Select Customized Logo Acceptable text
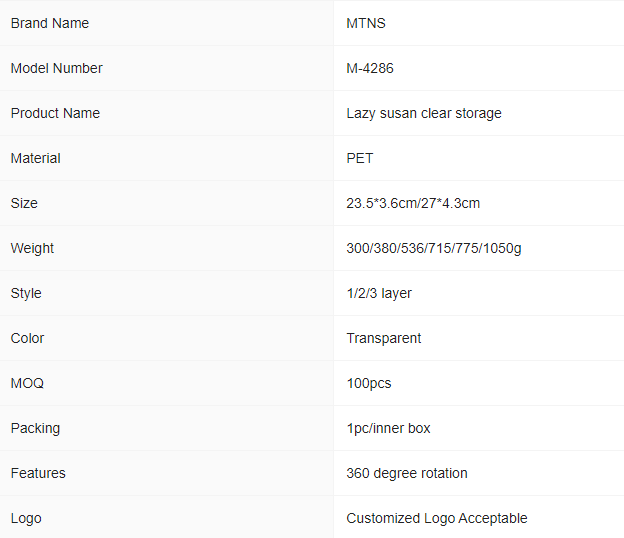Screen dimensions: 624x538 437,518
